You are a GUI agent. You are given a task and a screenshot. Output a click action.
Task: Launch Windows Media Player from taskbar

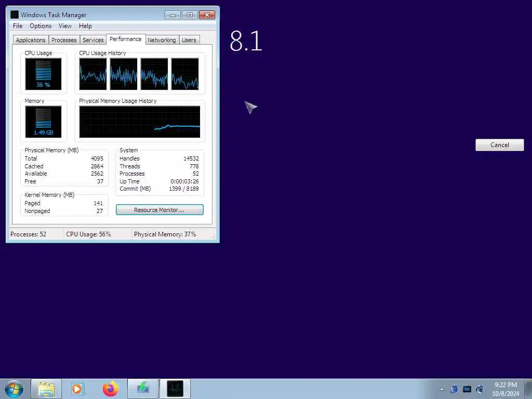(x=78, y=389)
